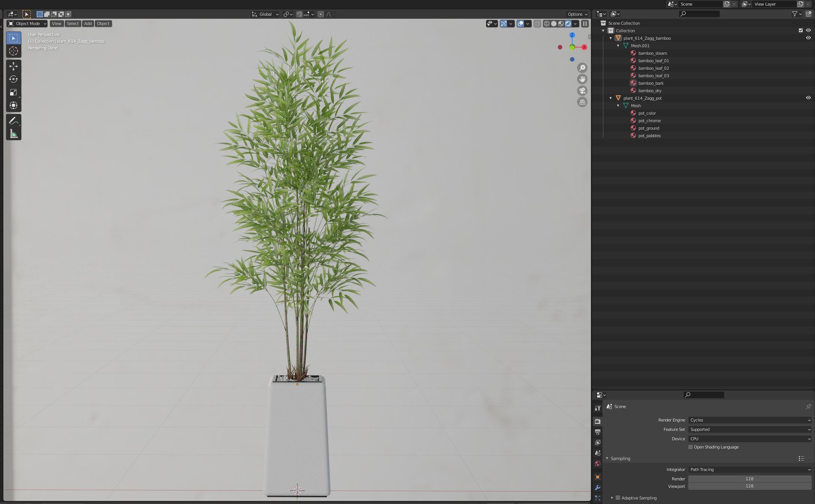Image resolution: width=815 pixels, height=504 pixels.
Task: Enable the Adaptive Sampling checkbox
Action: pyautogui.click(x=618, y=498)
